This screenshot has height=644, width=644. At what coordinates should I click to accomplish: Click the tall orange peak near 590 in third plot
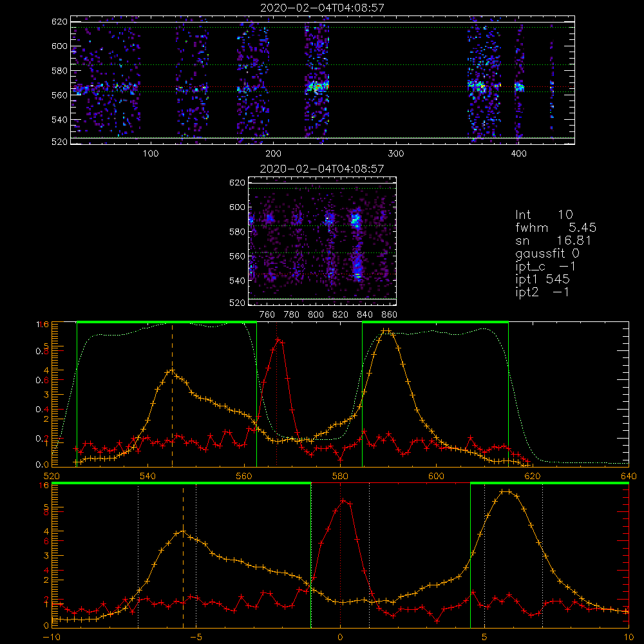[385, 330]
